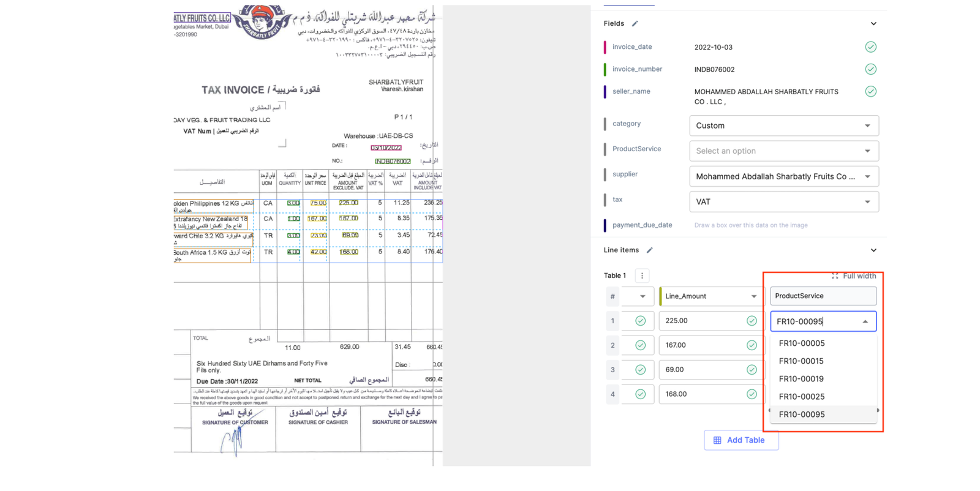This screenshot has width=980, height=491.
Task: Click the green checkmark for invoice_date
Action: tap(870, 47)
